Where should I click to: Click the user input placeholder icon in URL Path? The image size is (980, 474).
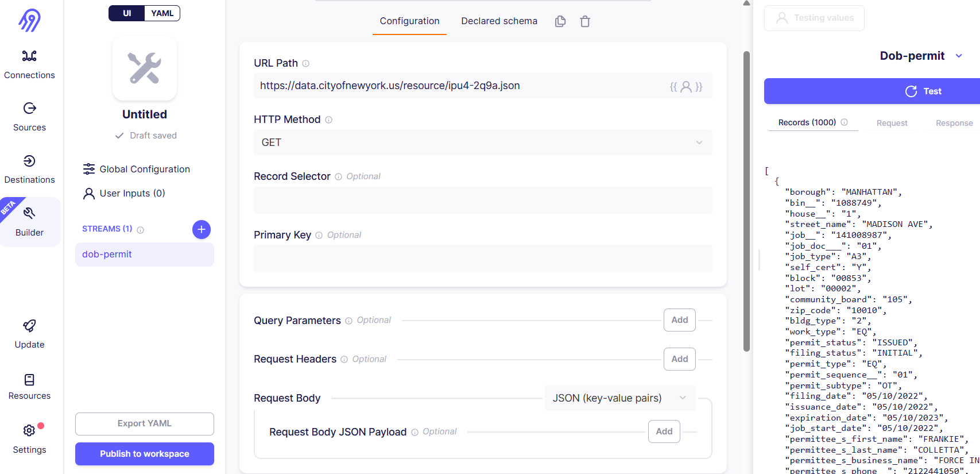click(686, 87)
